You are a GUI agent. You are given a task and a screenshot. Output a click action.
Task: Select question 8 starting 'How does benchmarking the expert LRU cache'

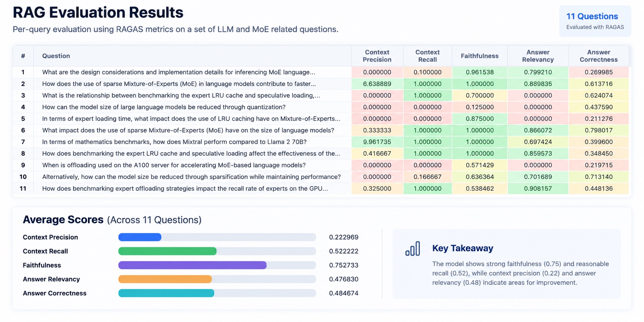click(x=191, y=154)
